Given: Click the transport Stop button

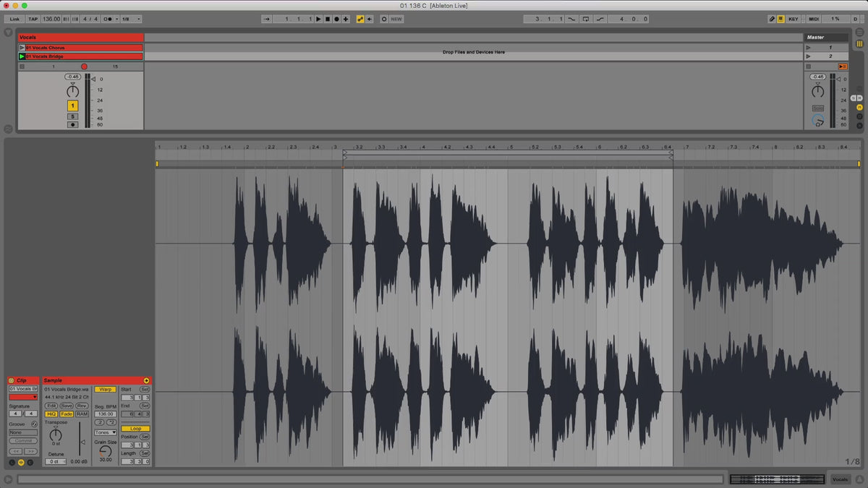Looking at the screenshot, I should (327, 19).
